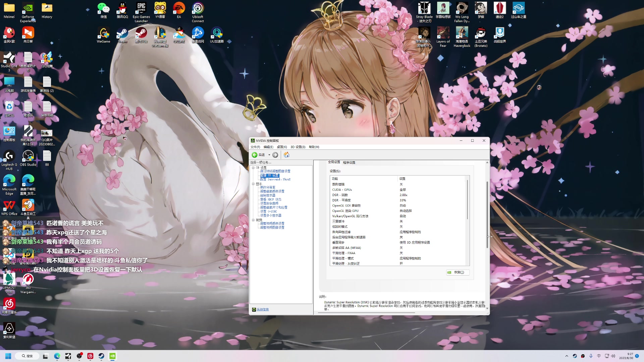644x362 pixels.
Task: Open the WPS Office desktop icon
Action: click(x=9, y=207)
